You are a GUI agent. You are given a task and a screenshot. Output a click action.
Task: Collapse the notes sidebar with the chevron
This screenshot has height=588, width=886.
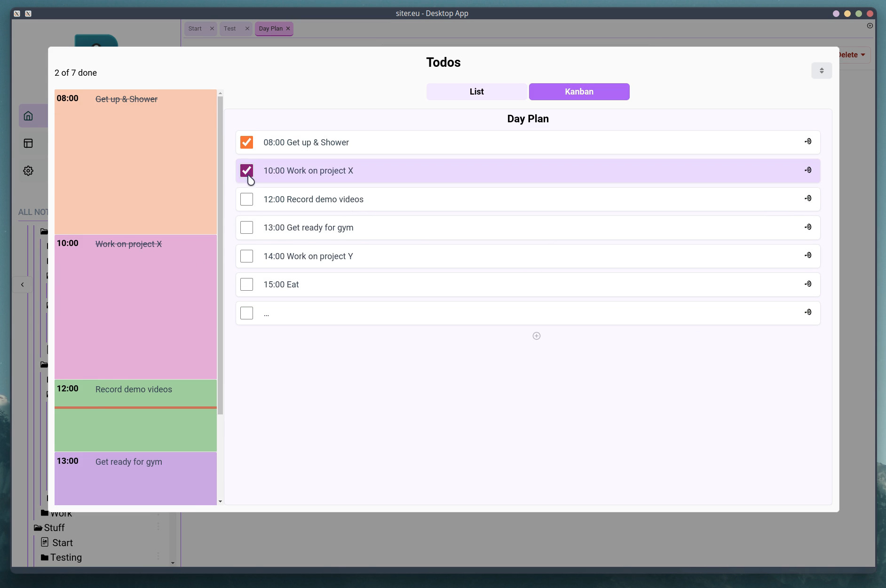pos(22,284)
